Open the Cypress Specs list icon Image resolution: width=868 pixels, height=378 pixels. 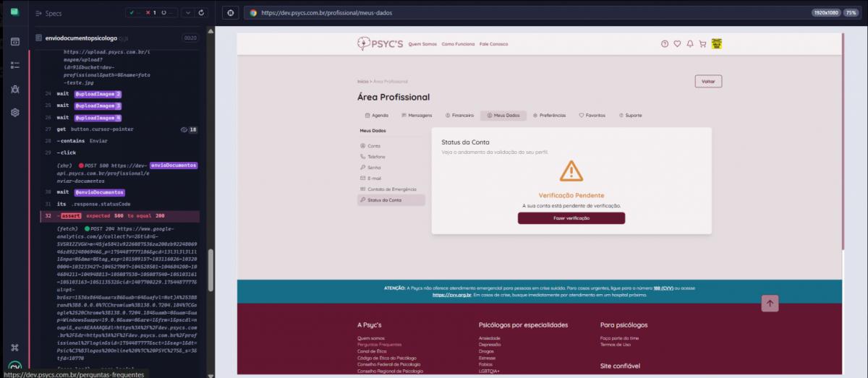[14, 41]
